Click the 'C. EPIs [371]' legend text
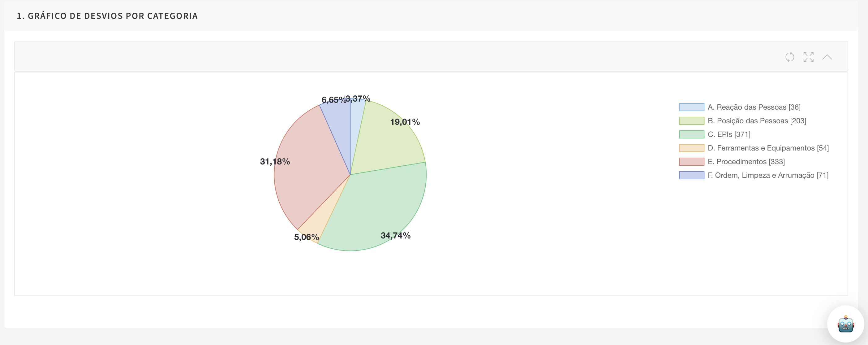868x345 pixels. click(x=729, y=134)
